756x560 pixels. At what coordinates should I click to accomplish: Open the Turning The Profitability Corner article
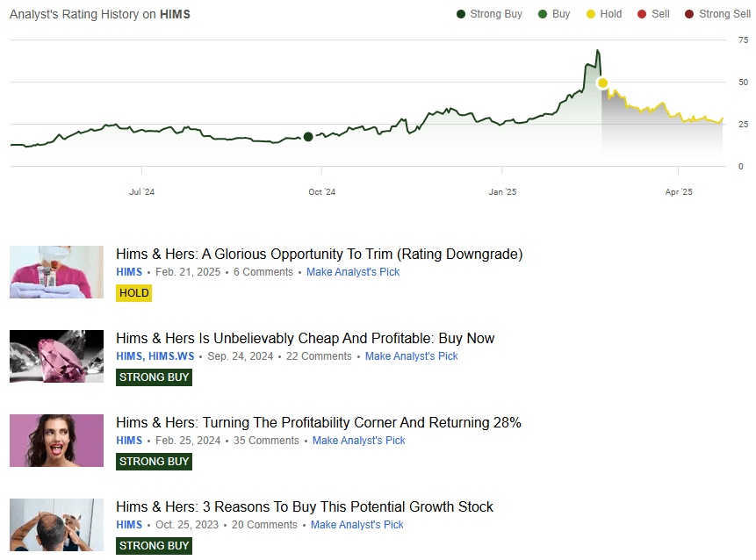(x=320, y=422)
